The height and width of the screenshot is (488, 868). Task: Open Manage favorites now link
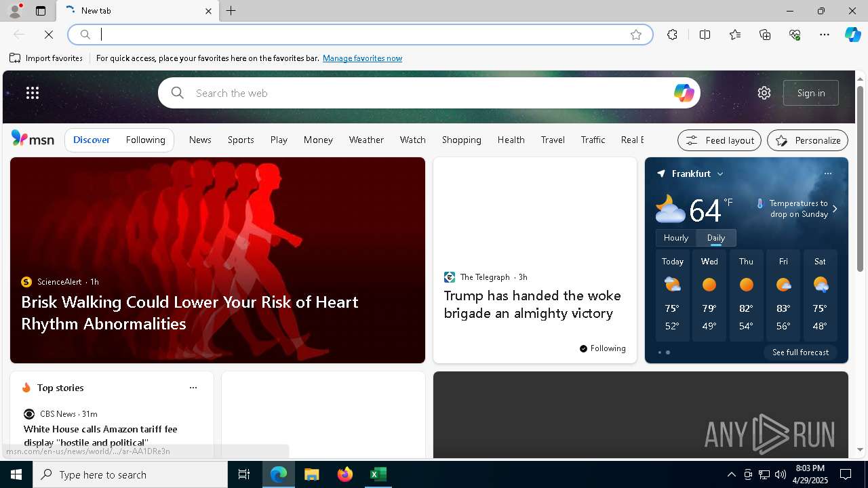pos(362,58)
